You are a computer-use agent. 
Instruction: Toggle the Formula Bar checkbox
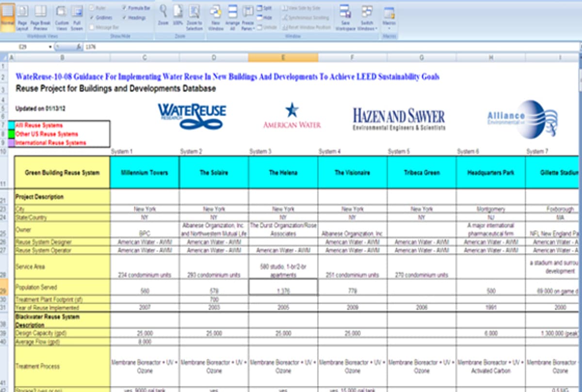tap(125, 8)
